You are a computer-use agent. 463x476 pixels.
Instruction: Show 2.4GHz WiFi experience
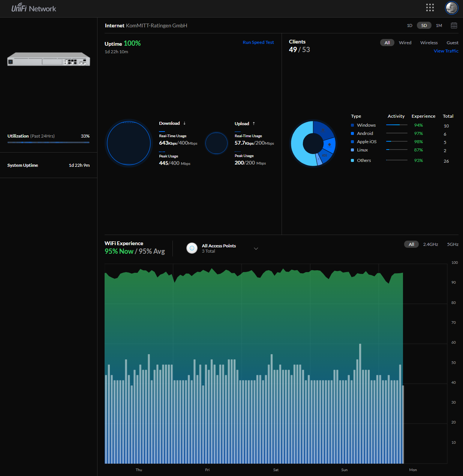pos(431,244)
